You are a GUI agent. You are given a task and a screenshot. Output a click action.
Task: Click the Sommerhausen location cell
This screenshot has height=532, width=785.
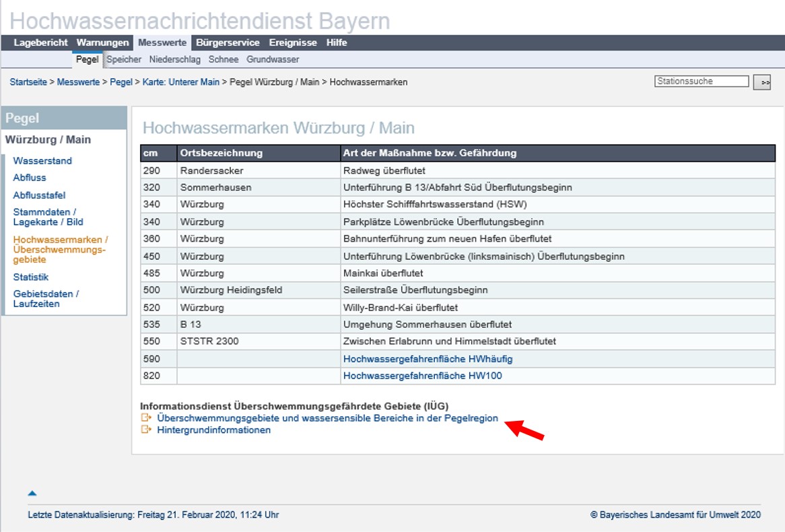259,187
